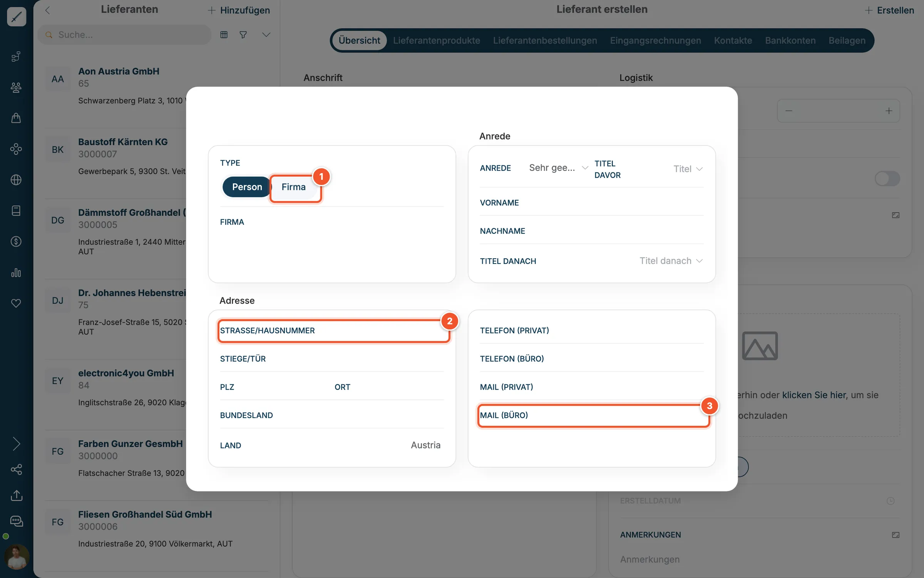
Task: Open the dollar coin finance icon
Action: pyautogui.click(x=16, y=242)
